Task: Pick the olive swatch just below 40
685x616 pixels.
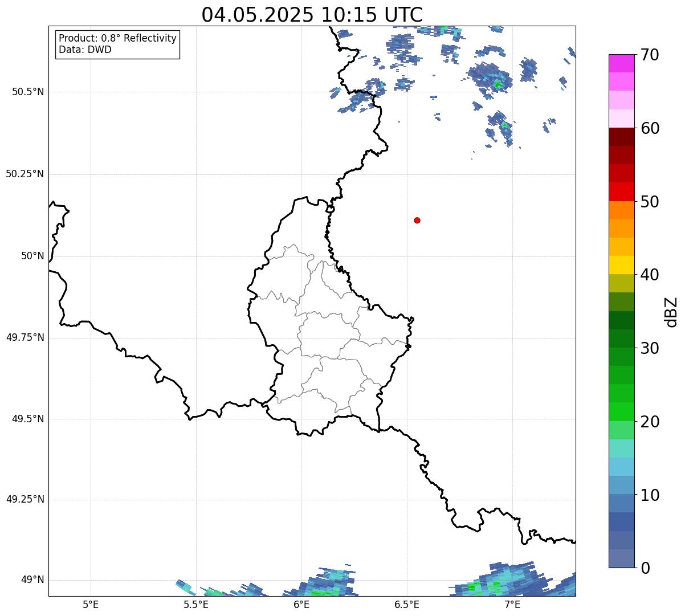Action: pos(621,283)
